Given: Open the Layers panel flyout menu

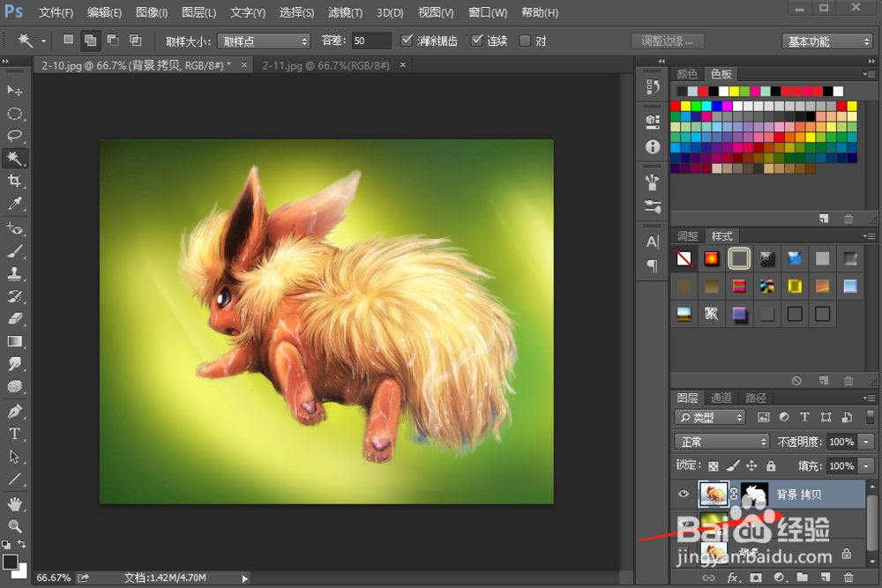Looking at the screenshot, I should coord(869,398).
